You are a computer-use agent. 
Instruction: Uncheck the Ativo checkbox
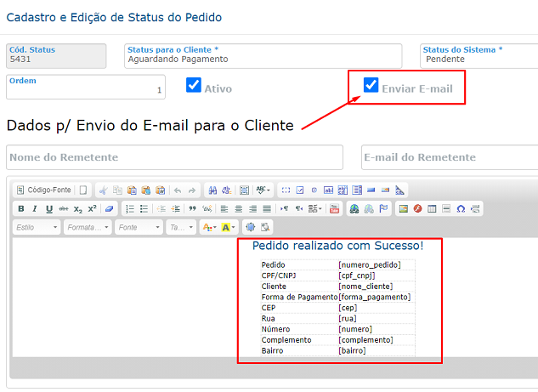tap(194, 85)
